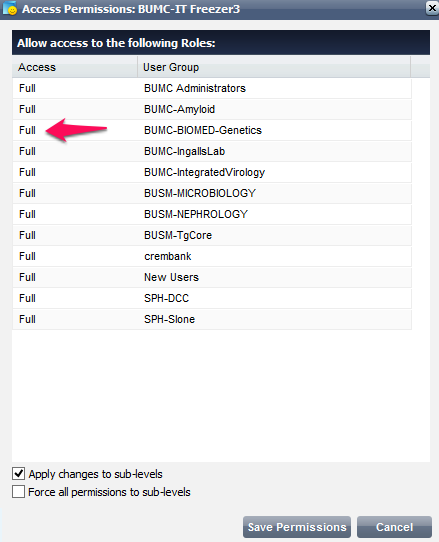Click Full access cell for BUMC-IngallsLab
The height and width of the screenshot is (542, 439).
[x=27, y=151]
